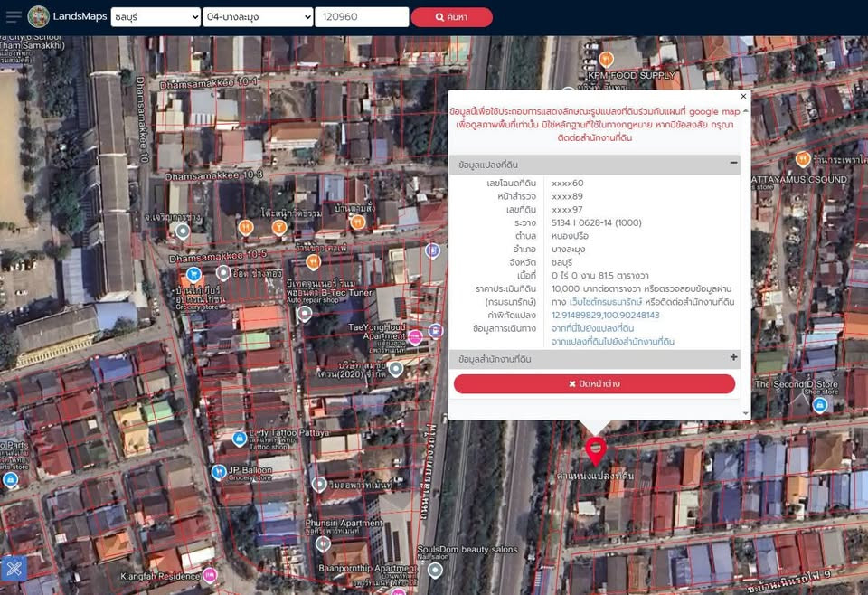Close the info popup with X
868x595 pixels.
(743, 97)
